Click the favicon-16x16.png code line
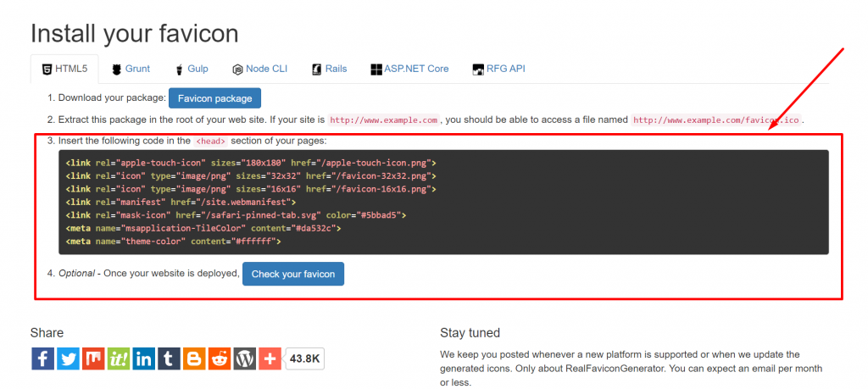The height and width of the screenshot is (389, 868). point(251,189)
